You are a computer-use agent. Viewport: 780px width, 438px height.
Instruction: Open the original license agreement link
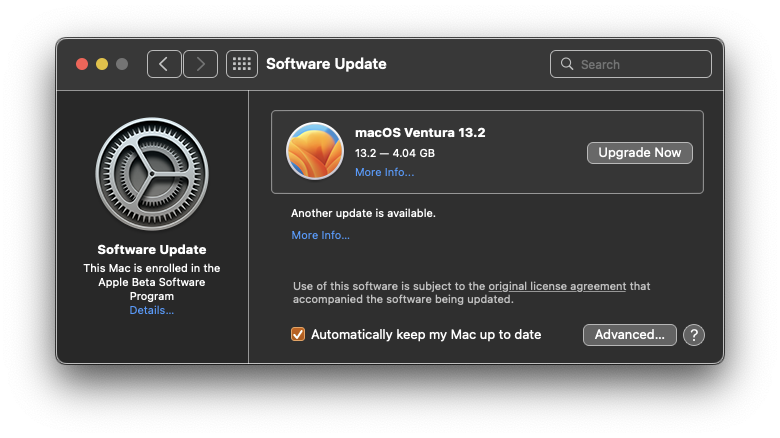coord(557,286)
